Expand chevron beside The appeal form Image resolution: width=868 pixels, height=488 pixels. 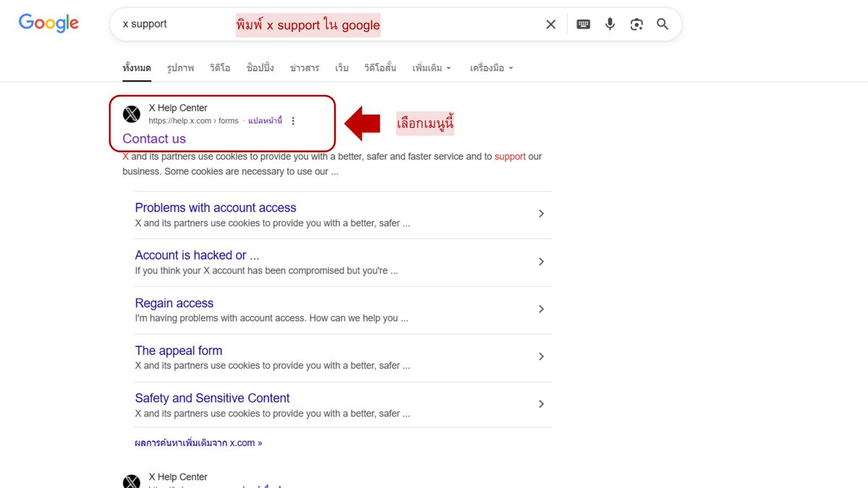pos(541,356)
